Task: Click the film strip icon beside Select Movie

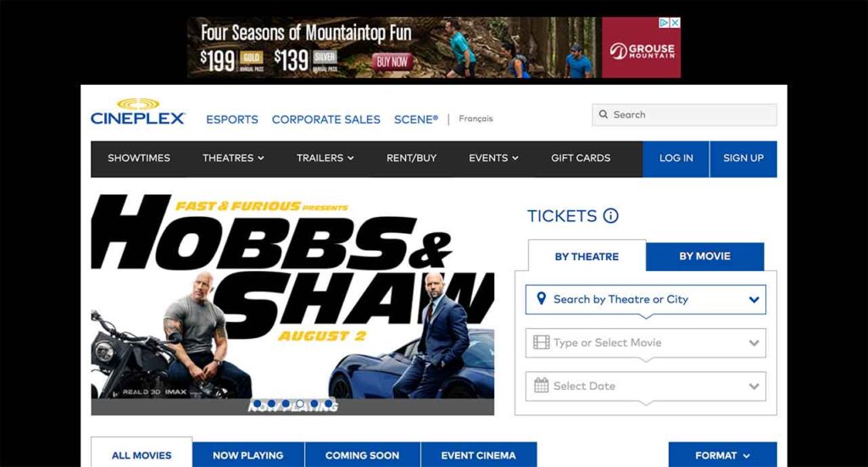Action: (541, 342)
